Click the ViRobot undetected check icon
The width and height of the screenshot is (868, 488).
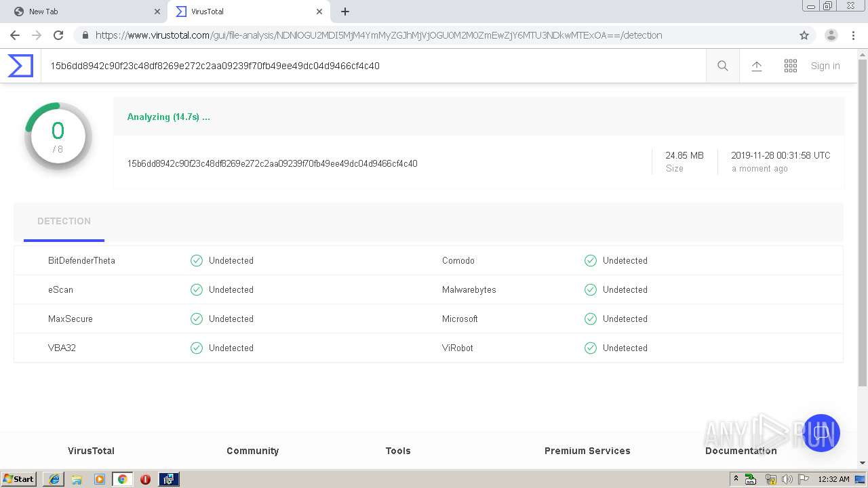[x=591, y=348]
